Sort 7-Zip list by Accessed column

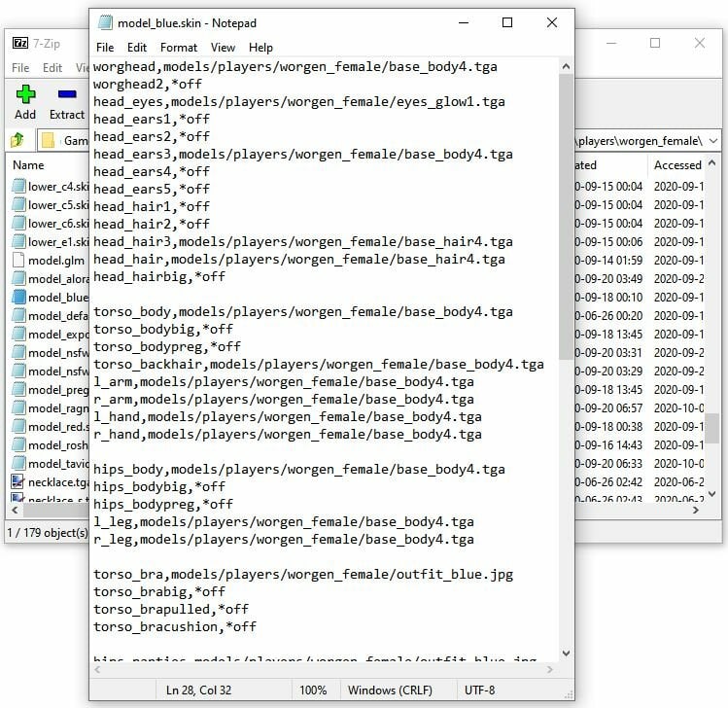(x=677, y=165)
